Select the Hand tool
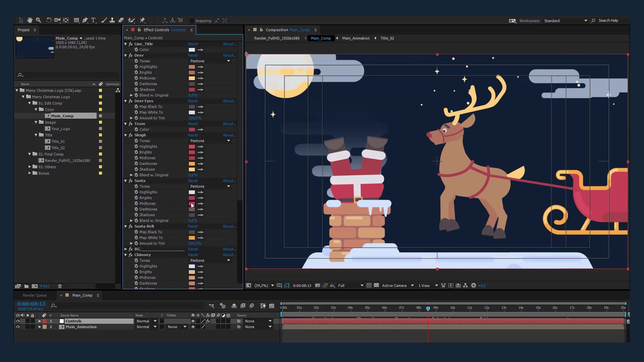 pyautogui.click(x=30, y=20)
